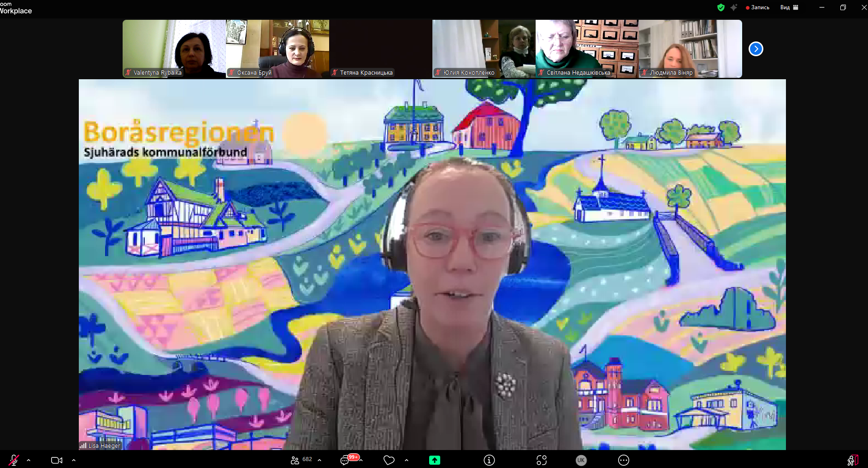Select Valentyna Rybalka's video thumbnail
The height and width of the screenshot is (468, 868).
click(x=174, y=49)
